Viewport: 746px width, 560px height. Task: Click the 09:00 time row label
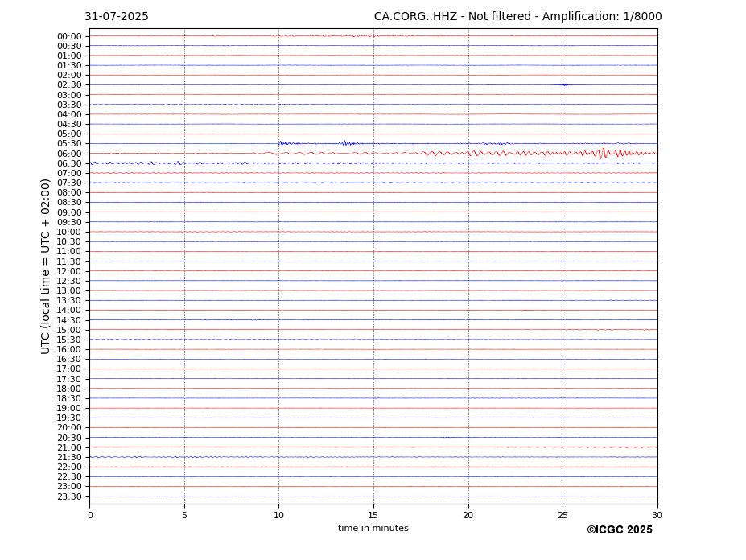click(69, 212)
